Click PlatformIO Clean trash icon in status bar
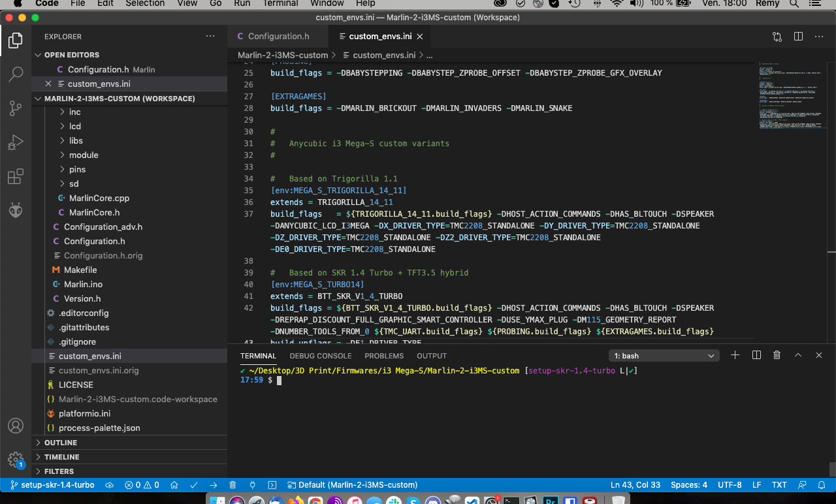The width and height of the screenshot is (836, 504). tap(233, 485)
